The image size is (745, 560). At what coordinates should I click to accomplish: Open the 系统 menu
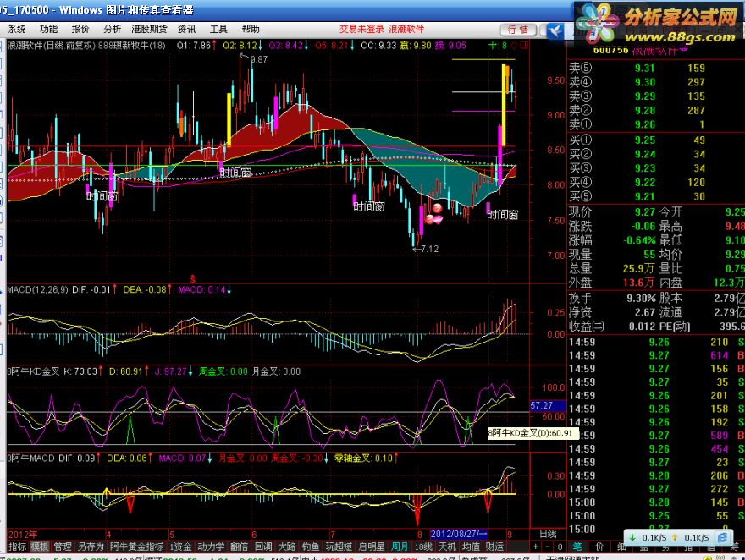[17, 30]
